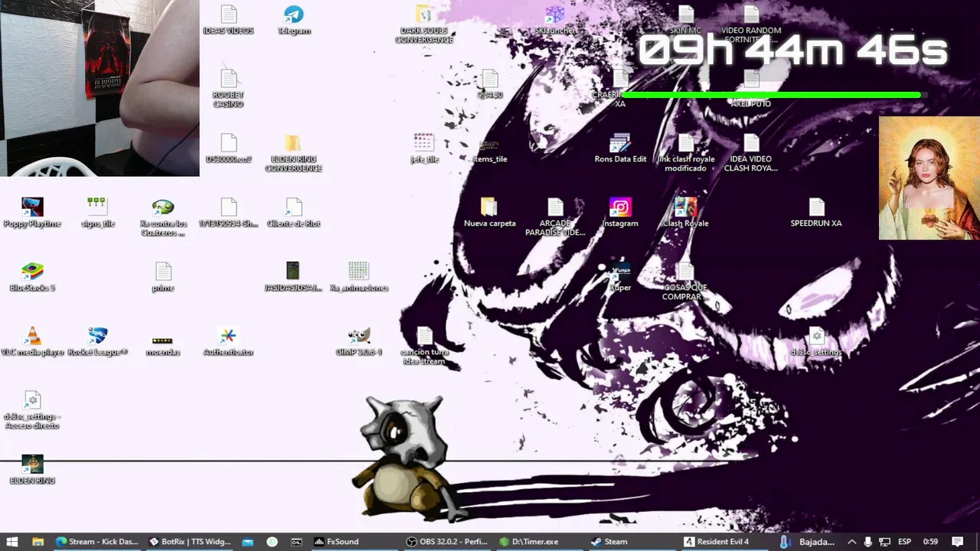Open the ARCADE PARADISE VIDE... file

coord(555,217)
